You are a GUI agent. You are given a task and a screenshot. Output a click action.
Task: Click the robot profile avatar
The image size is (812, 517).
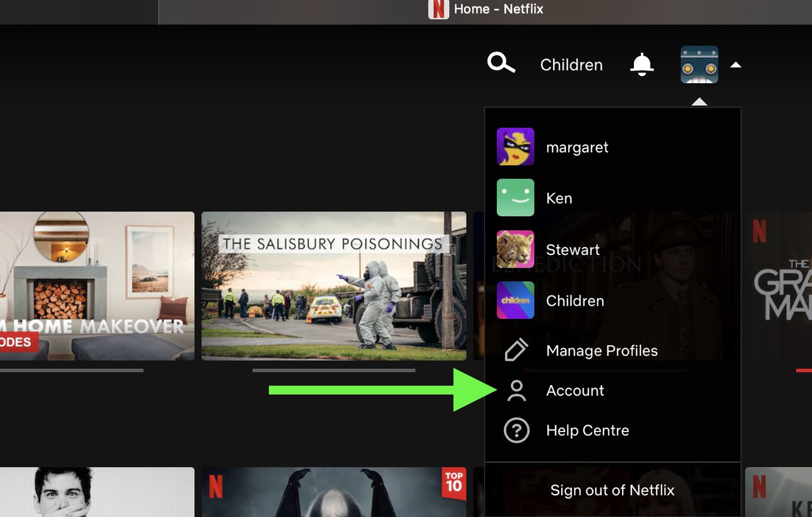pyautogui.click(x=699, y=65)
